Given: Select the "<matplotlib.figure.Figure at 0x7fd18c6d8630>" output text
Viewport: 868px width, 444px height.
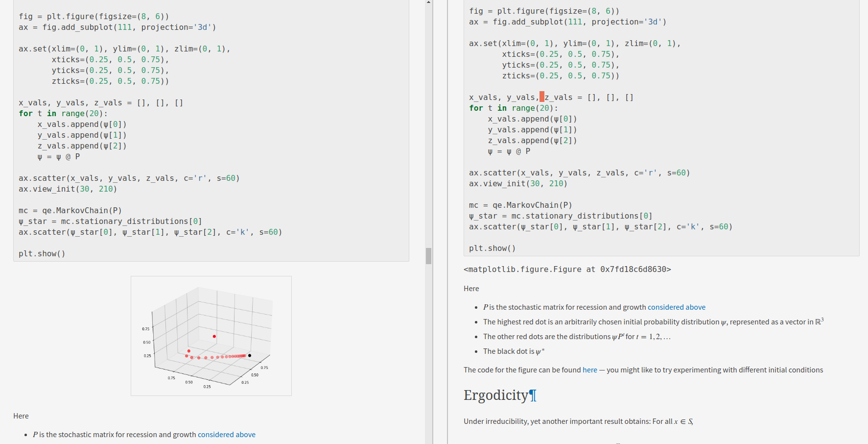Looking at the screenshot, I should point(567,269).
